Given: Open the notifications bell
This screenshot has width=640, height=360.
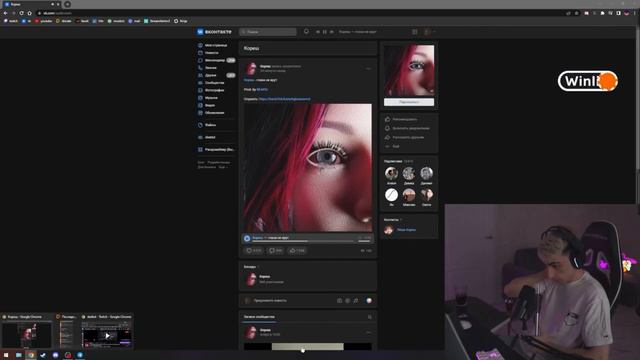Looking at the screenshot, I should pos(306,31).
